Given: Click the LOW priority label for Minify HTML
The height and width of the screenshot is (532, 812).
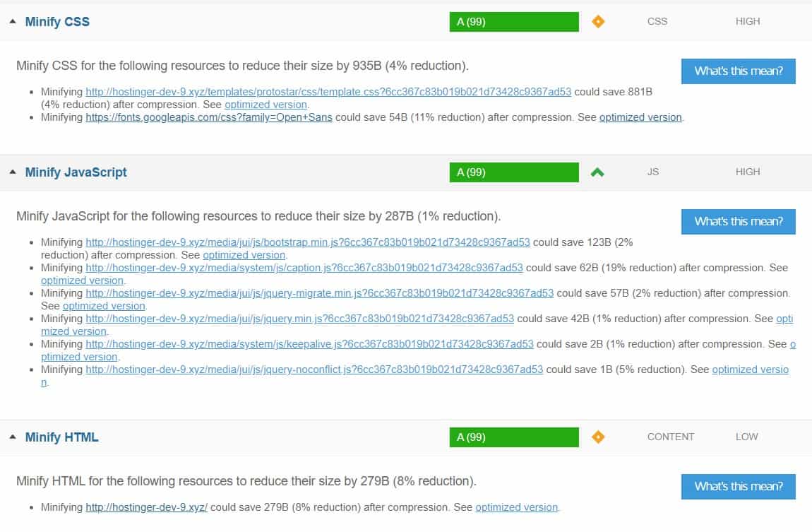Looking at the screenshot, I should (746, 437).
